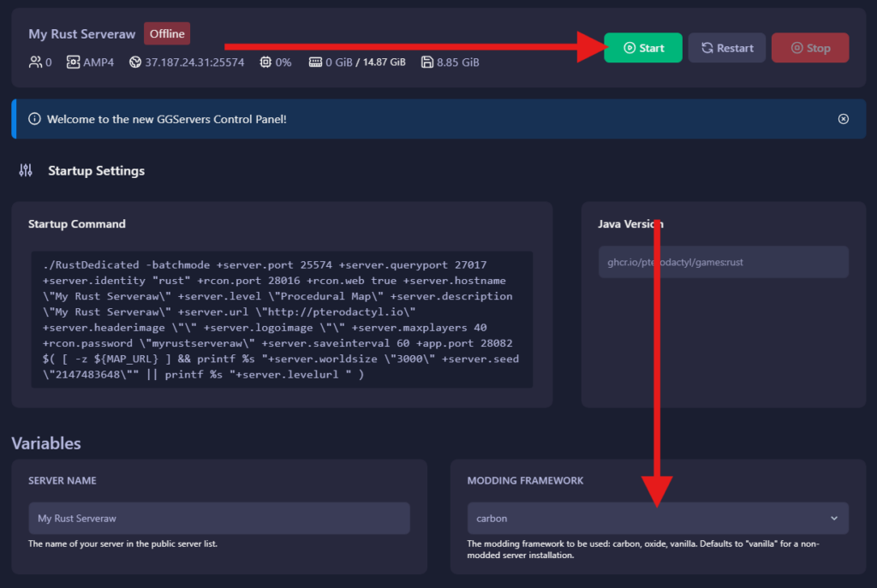Click the Welcome to GGServers Control Panel message
Viewport: 877px width, 588px height.
point(167,119)
